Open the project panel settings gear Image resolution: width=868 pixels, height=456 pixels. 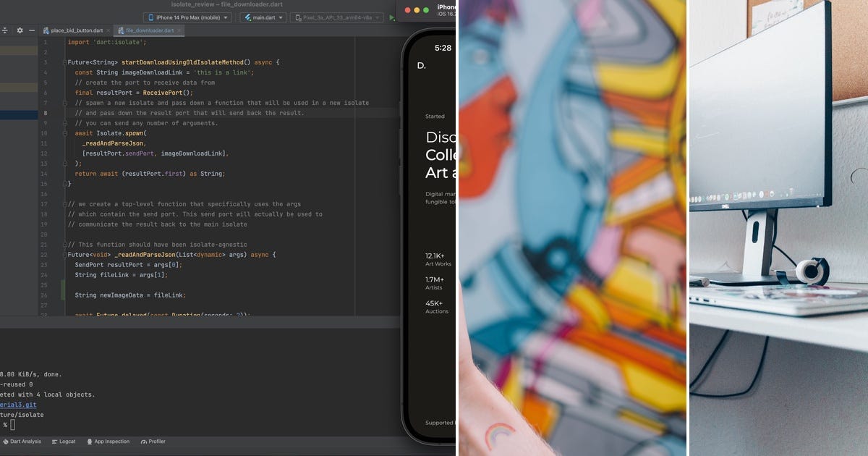pyautogui.click(x=20, y=30)
